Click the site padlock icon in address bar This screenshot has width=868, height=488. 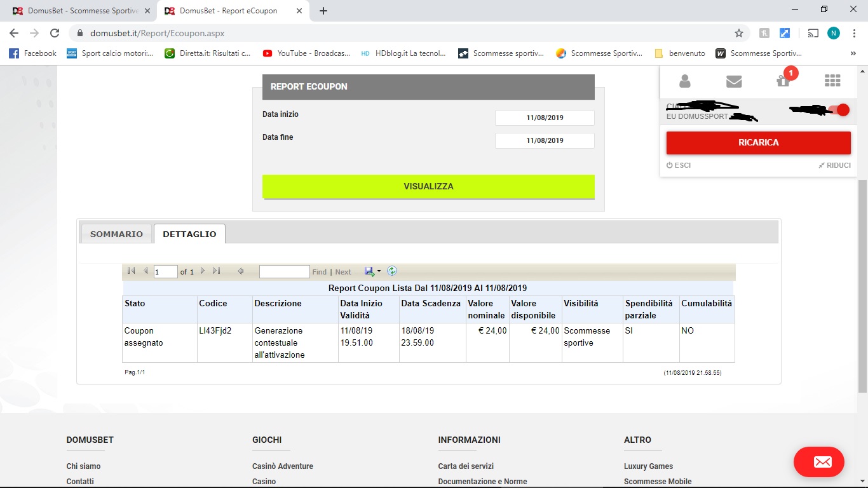pos(80,33)
